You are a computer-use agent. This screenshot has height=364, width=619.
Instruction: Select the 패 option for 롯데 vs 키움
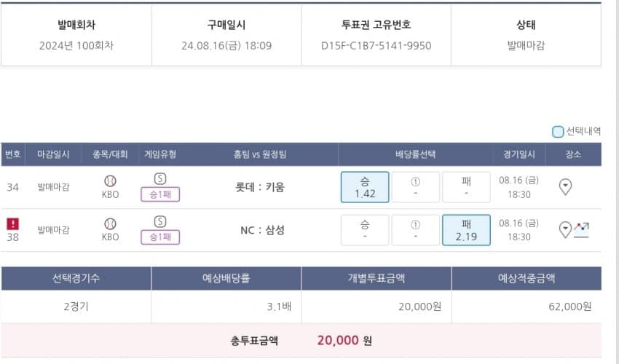(x=466, y=187)
